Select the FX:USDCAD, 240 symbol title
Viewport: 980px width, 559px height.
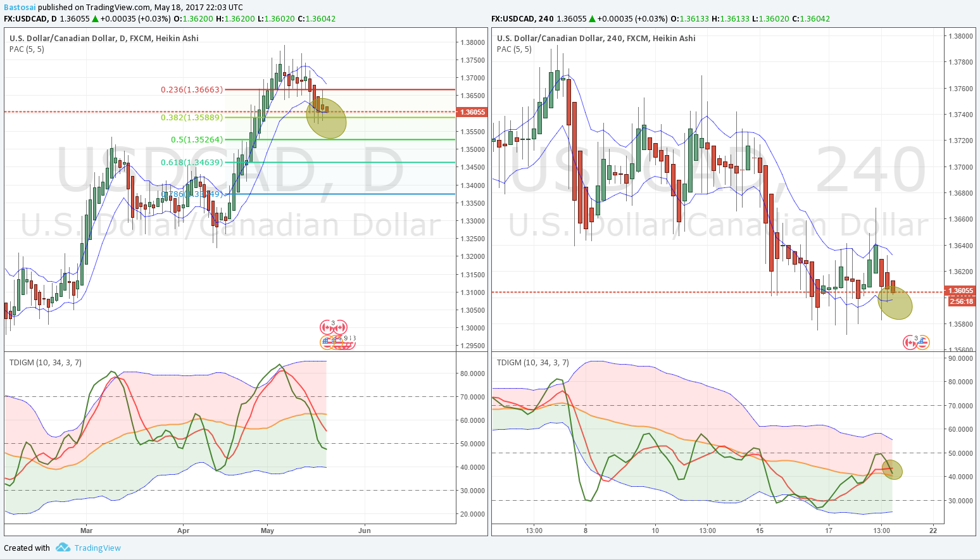522,19
